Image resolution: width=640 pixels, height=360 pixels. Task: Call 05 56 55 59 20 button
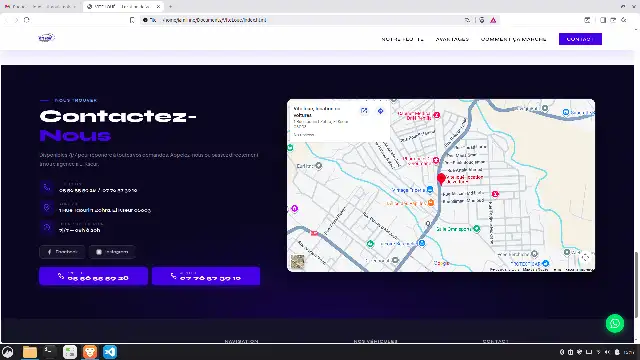[x=93, y=276]
